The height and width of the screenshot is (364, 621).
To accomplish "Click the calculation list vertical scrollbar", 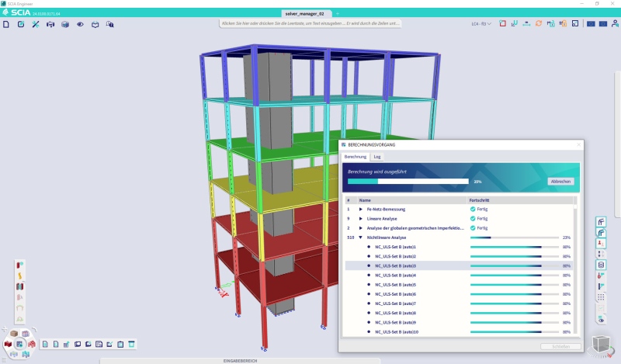I will (x=575, y=265).
